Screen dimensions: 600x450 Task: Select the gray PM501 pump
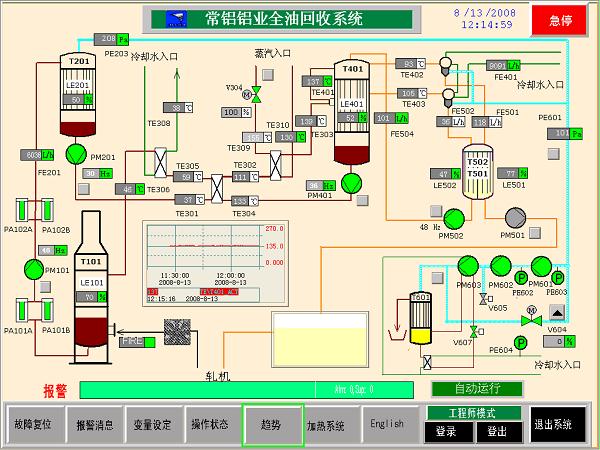click(516, 218)
